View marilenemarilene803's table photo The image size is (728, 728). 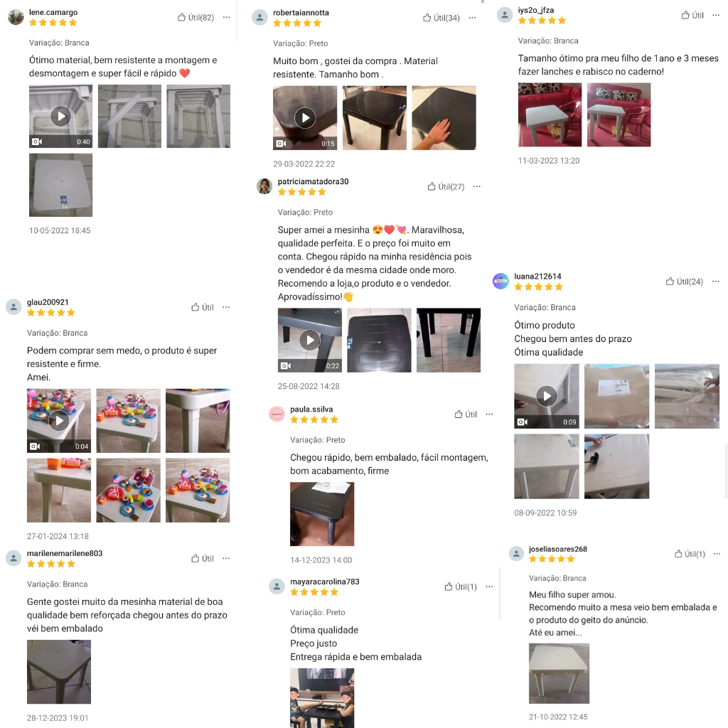pyautogui.click(x=59, y=672)
